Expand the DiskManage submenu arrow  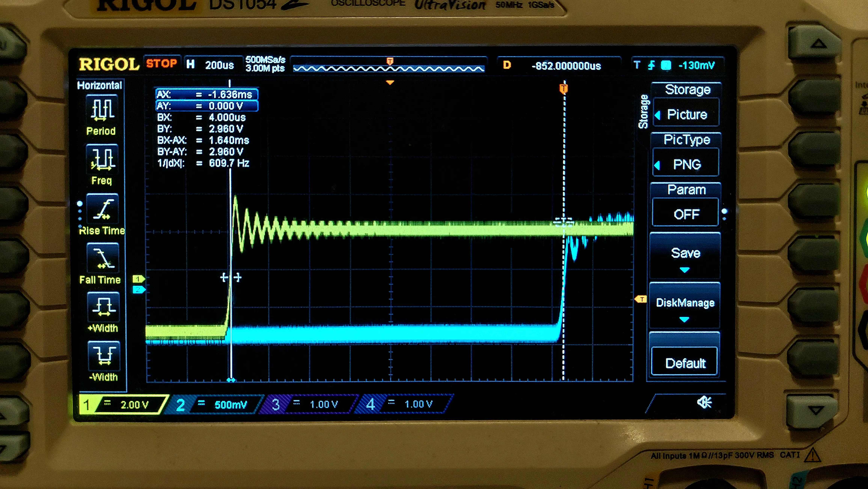[684, 319]
